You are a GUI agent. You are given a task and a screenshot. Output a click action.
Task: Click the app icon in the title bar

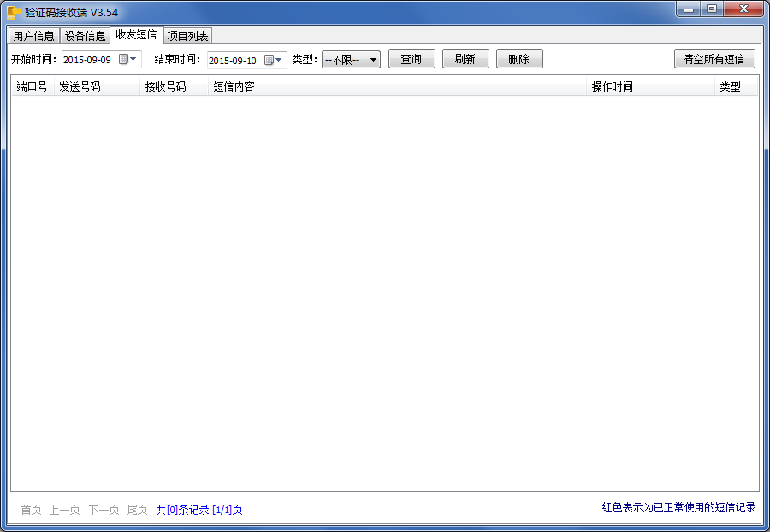tap(13, 12)
